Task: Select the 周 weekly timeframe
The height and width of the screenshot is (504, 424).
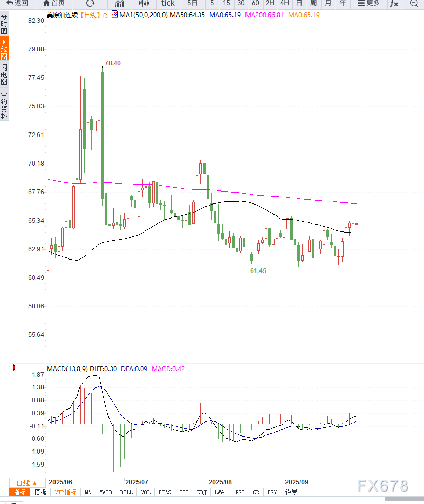Action: click(313, 3)
